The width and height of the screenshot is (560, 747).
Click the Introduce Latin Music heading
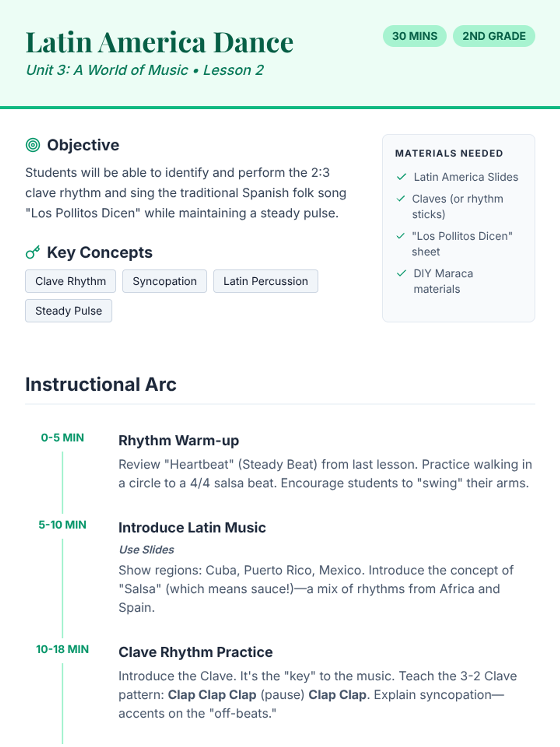click(192, 528)
